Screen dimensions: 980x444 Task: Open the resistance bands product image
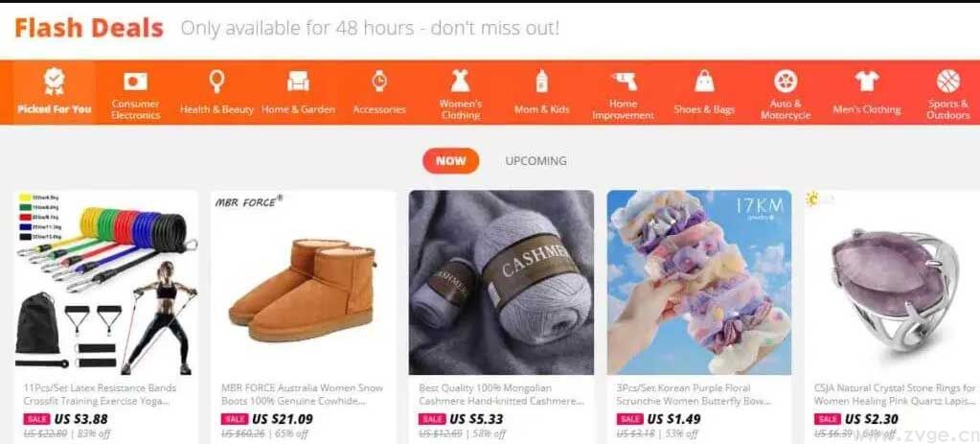106,283
